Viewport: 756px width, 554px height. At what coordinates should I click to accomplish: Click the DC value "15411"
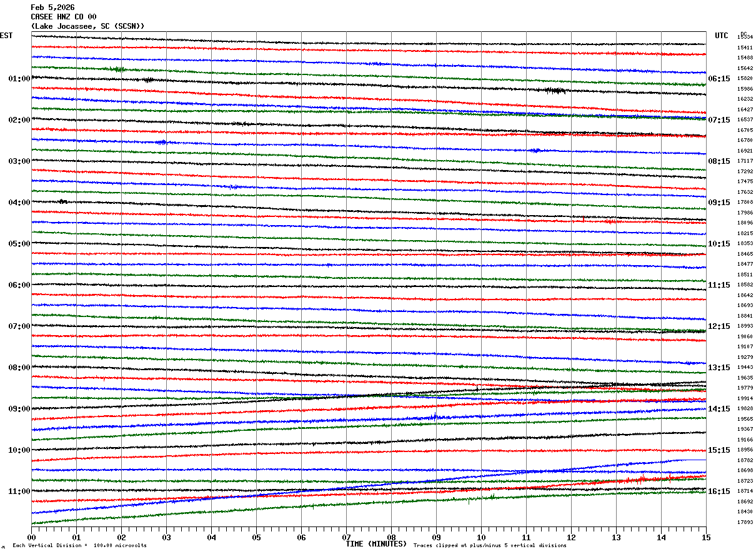tap(745, 48)
